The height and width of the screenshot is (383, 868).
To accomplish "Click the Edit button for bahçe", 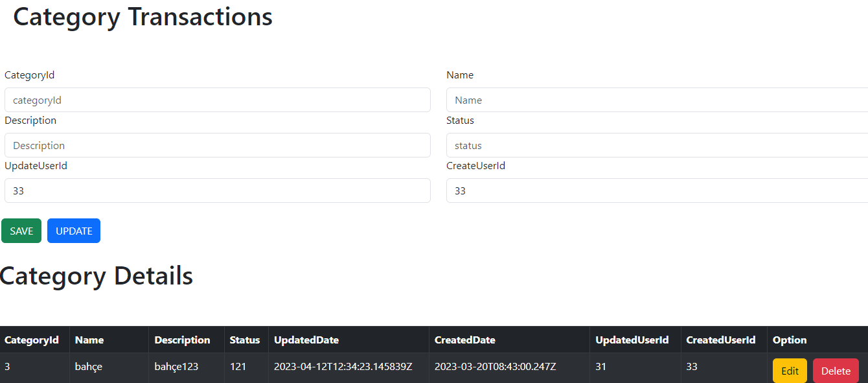I will [790, 370].
